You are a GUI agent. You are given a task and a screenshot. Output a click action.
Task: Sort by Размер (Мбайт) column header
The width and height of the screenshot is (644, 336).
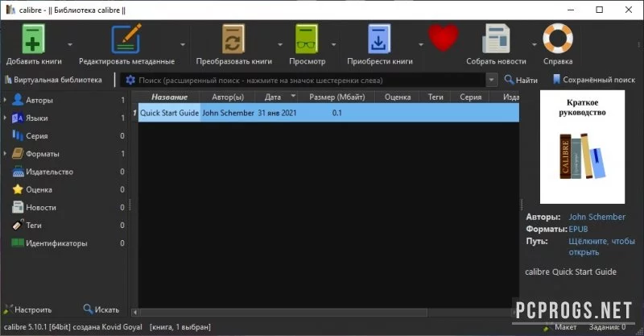(336, 97)
